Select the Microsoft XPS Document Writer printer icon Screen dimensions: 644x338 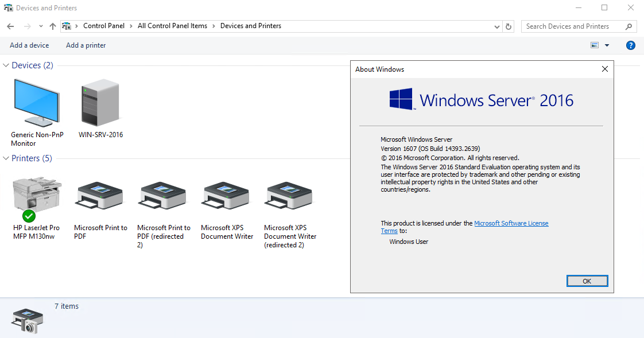pyautogui.click(x=226, y=195)
